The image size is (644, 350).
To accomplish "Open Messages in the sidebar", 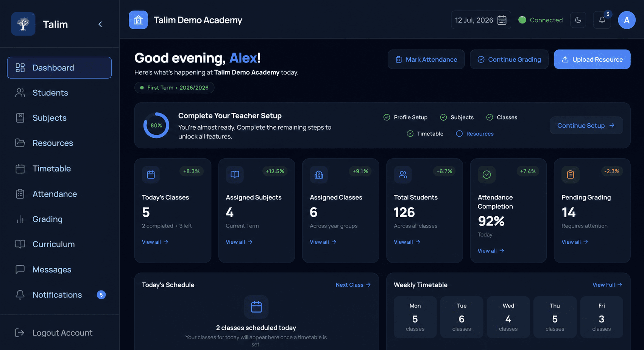I will coord(59,269).
